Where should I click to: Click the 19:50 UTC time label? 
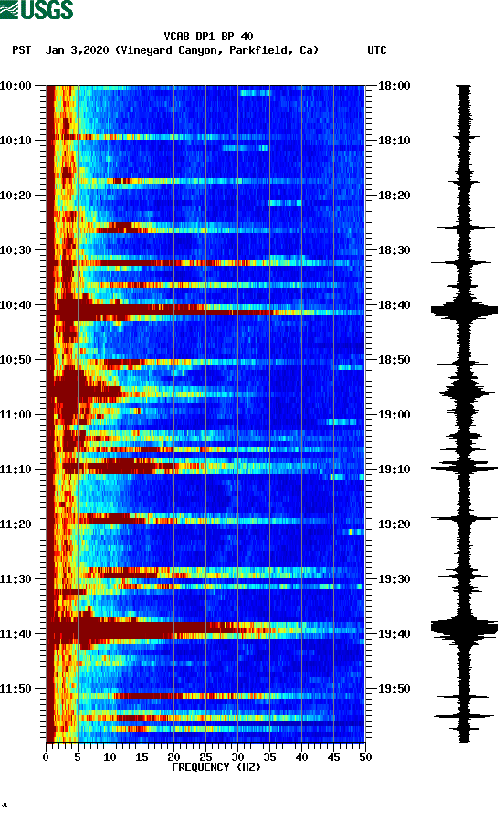(x=394, y=689)
